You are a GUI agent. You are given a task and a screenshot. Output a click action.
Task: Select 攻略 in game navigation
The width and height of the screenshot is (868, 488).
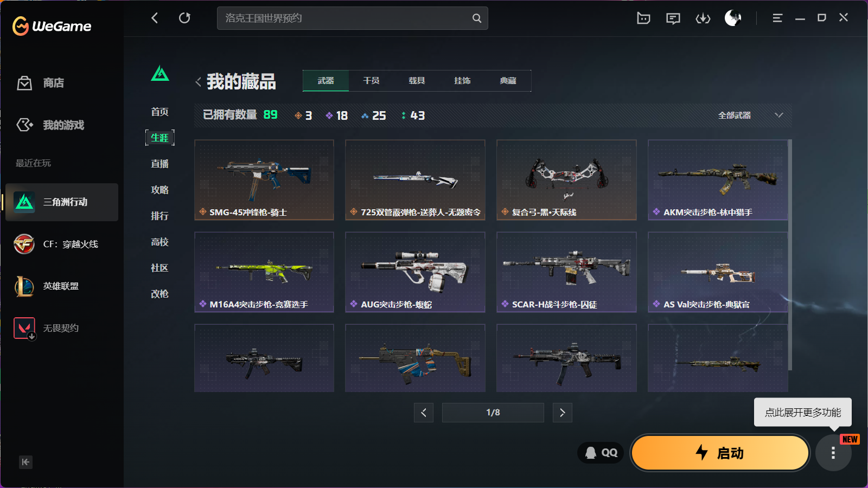click(x=159, y=190)
